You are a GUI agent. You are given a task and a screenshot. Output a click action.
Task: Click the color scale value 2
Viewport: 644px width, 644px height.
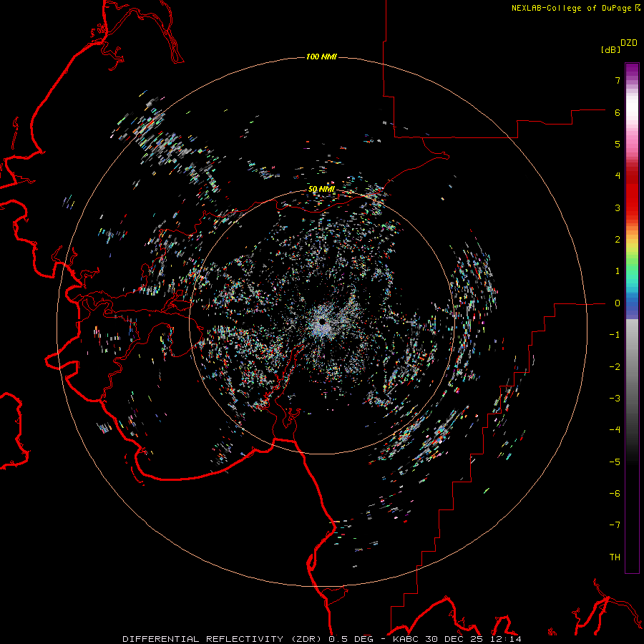click(x=618, y=240)
